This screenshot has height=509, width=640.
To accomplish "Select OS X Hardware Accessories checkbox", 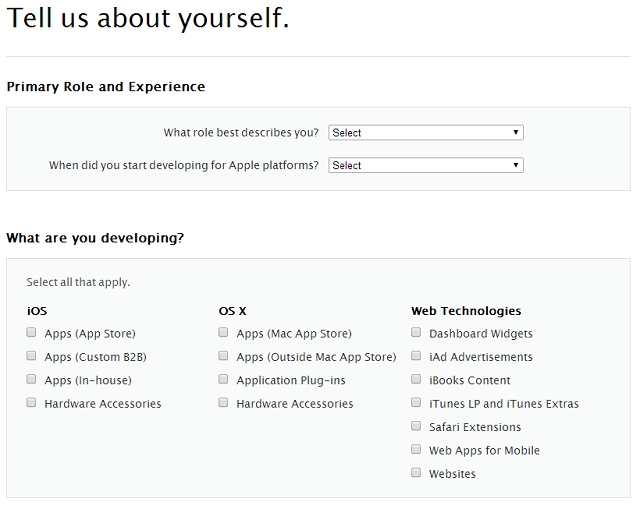I will (223, 402).
